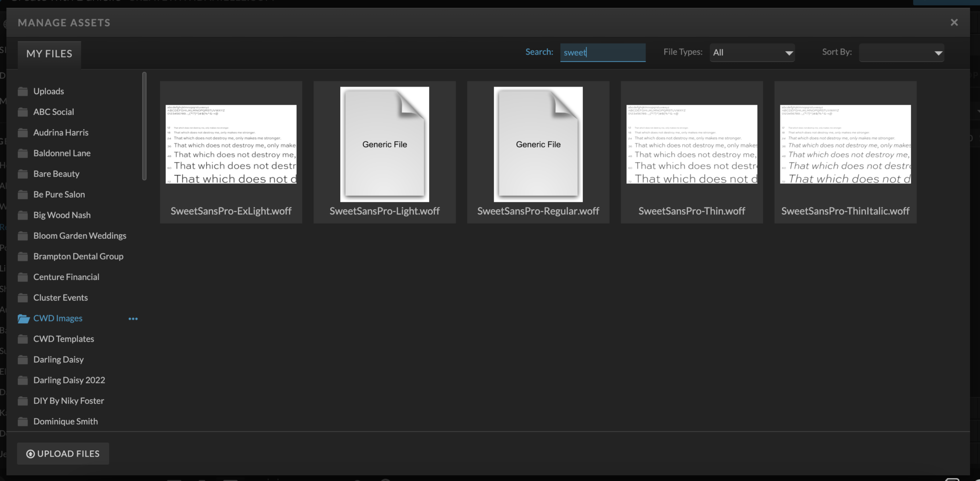Click the Dominique Smith folder icon
The width and height of the screenshot is (980, 481).
(x=22, y=421)
